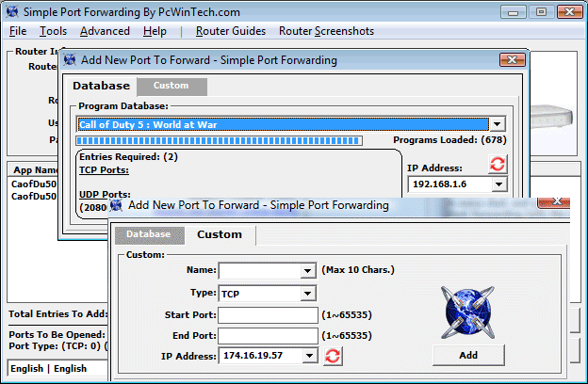
Task: Open Router Guides menu item
Action: click(231, 31)
